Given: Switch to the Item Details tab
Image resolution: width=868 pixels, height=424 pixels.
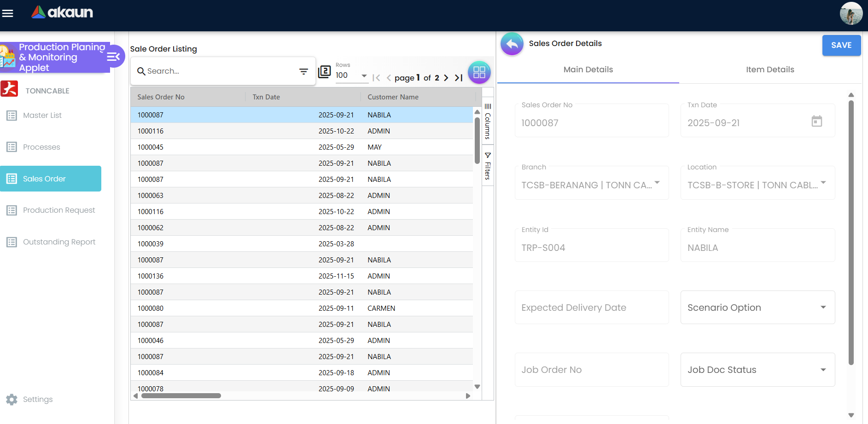Looking at the screenshot, I should pyautogui.click(x=770, y=70).
